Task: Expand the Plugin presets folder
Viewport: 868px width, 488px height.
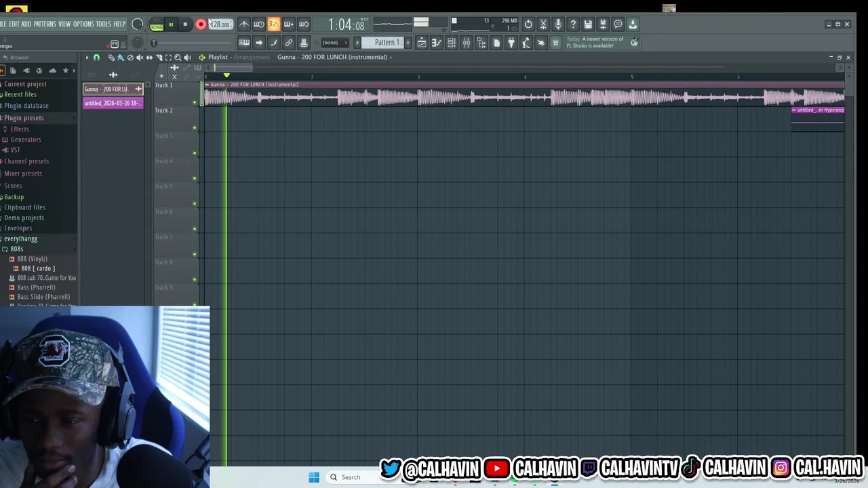Action: [24, 118]
